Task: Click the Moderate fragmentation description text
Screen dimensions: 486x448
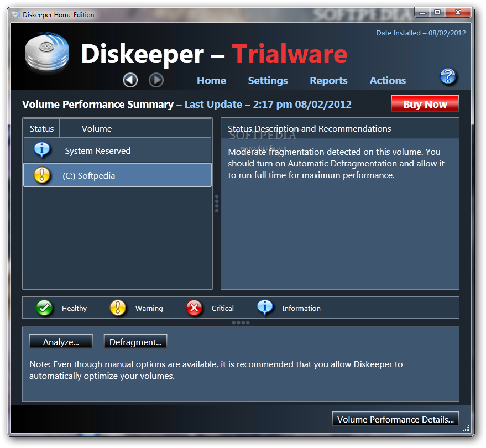Action: click(336, 163)
